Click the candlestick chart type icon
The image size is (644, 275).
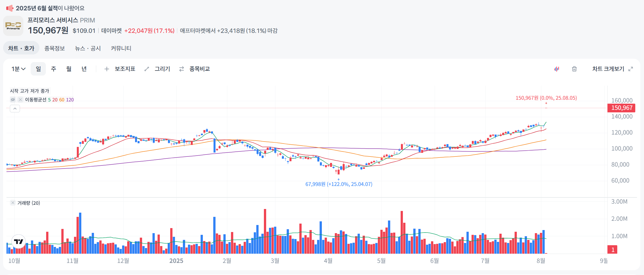coord(557,69)
